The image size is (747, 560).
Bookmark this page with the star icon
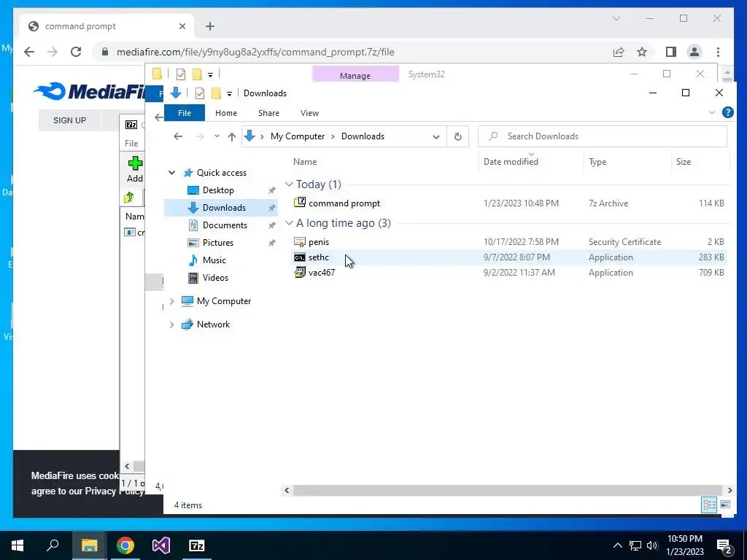coord(642,52)
